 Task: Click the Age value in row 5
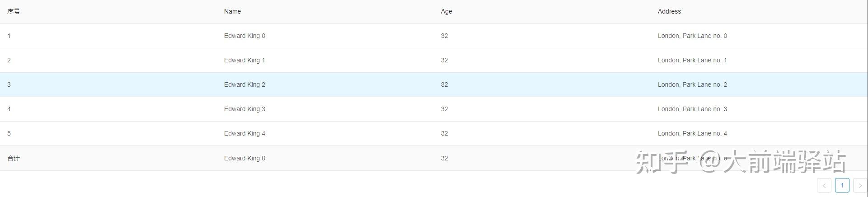[x=444, y=134]
